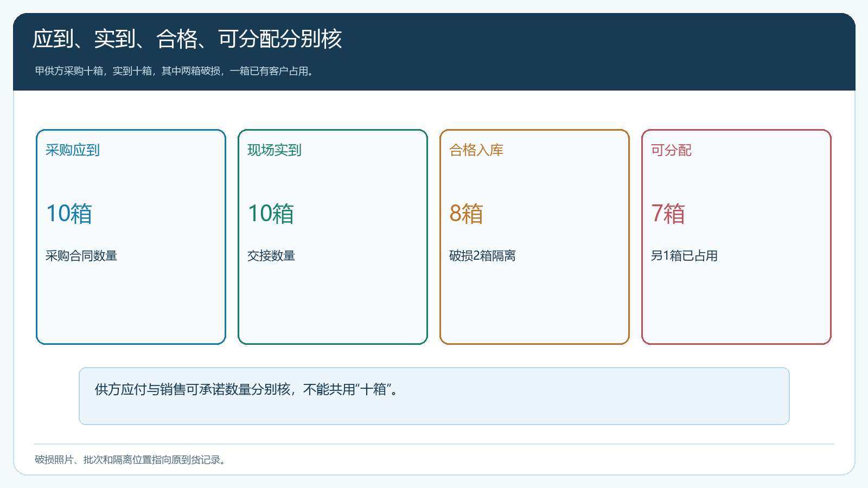Click the 可分配 card heading
The width and height of the screenshot is (868, 488).
(671, 150)
